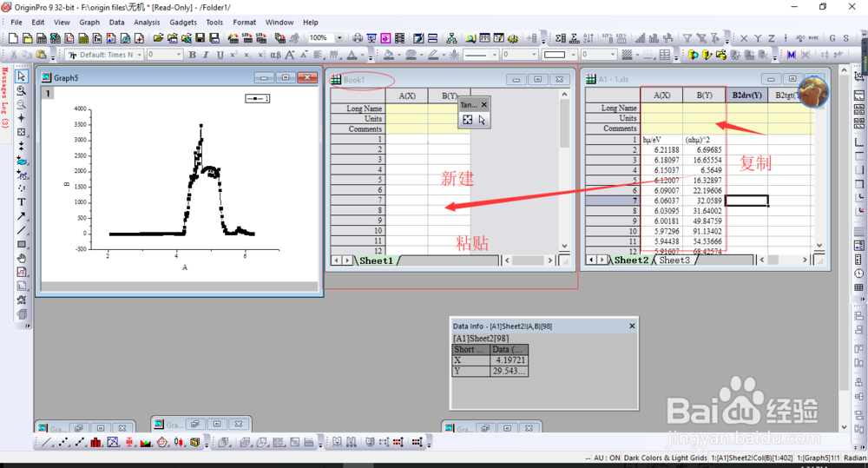This screenshot has height=468, width=868.
Task: Select the Arrow drawing tool
Action: click(x=22, y=216)
